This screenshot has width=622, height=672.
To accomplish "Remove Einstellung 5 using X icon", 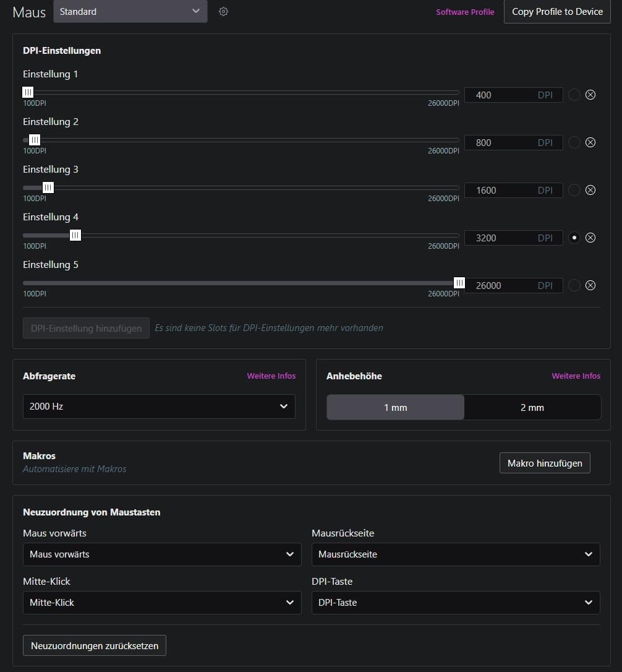I will 590,285.
